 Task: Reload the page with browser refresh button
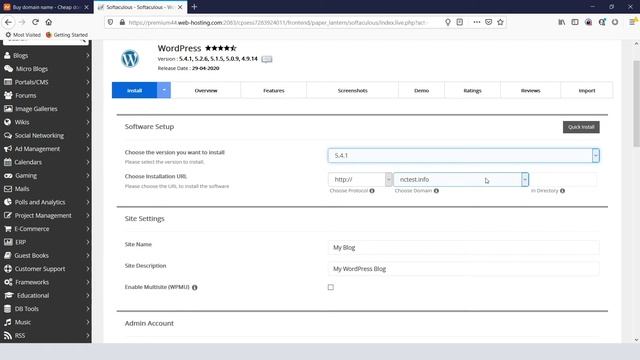36,22
